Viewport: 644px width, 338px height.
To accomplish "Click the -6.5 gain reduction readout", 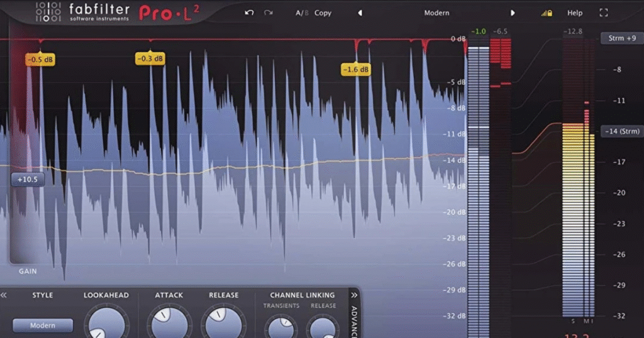I will [x=500, y=31].
